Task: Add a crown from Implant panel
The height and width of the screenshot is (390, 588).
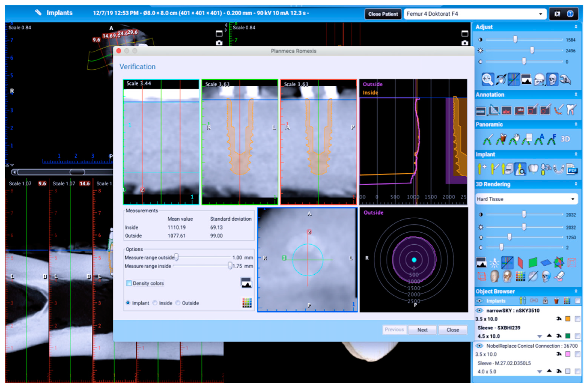Action: [533, 169]
